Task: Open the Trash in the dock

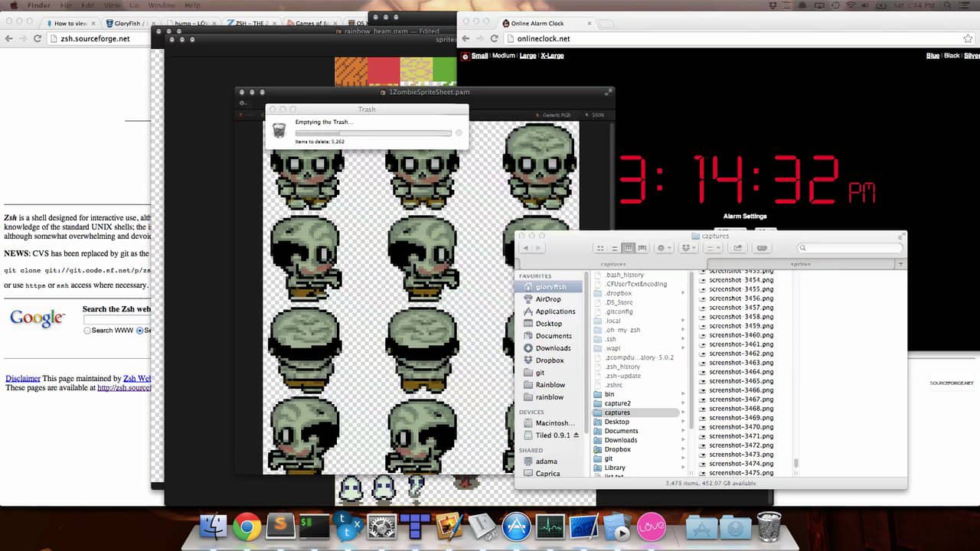Action: (769, 527)
